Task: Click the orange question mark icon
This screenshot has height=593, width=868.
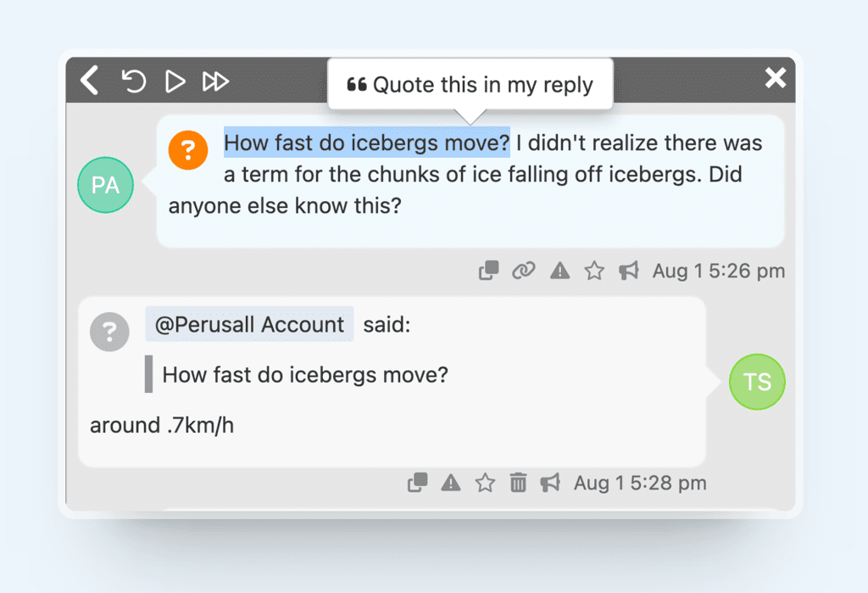Action: click(188, 149)
